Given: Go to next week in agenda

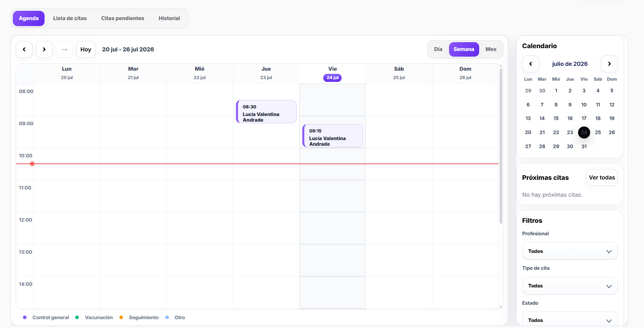Looking at the screenshot, I should pos(44,49).
